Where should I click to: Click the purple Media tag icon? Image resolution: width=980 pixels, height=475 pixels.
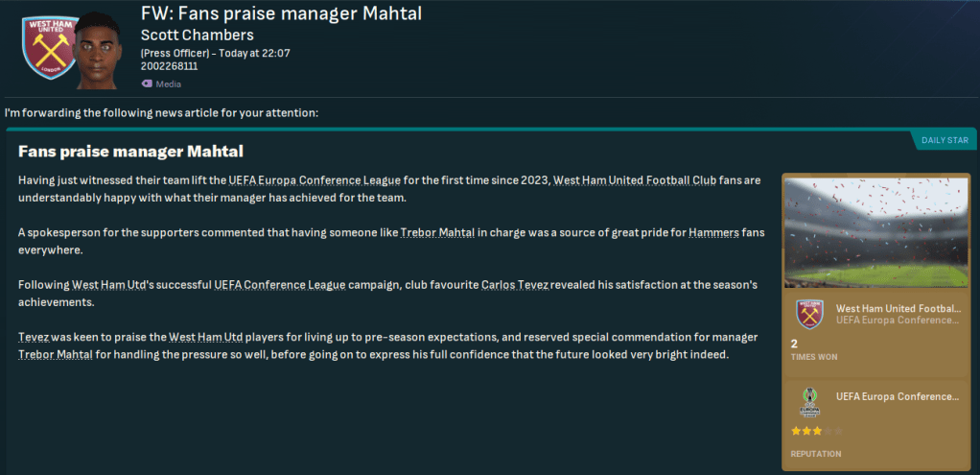147,83
